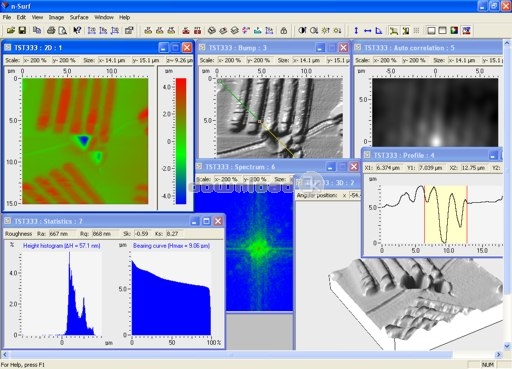Click the sun brightness increase icon
The width and height of the screenshot is (512, 369).
pyautogui.click(x=325, y=31)
